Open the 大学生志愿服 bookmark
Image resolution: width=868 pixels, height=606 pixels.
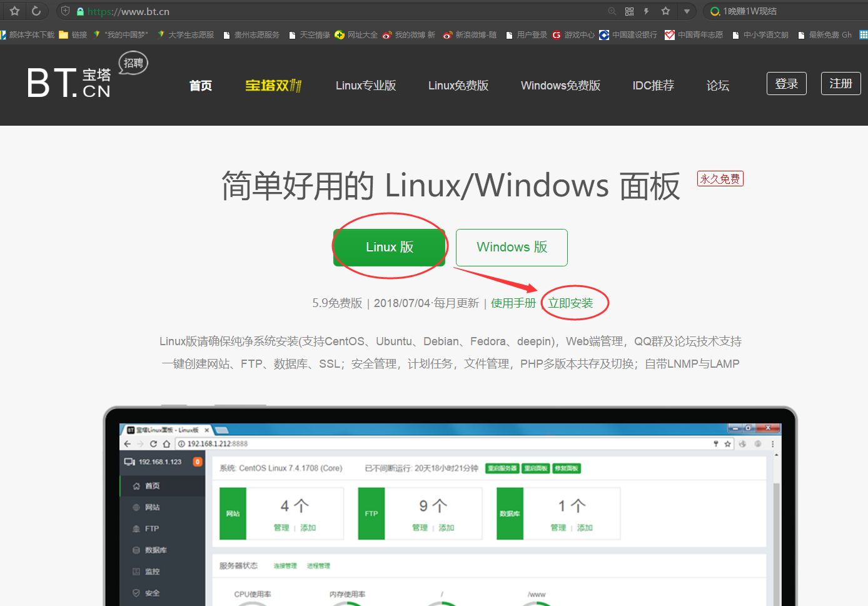pos(186,35)
